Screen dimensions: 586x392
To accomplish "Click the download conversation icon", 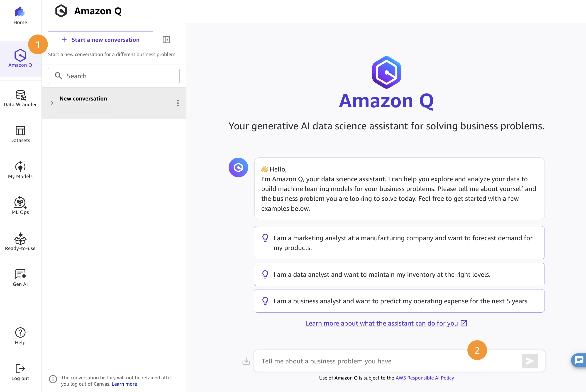I will point(246,361).
